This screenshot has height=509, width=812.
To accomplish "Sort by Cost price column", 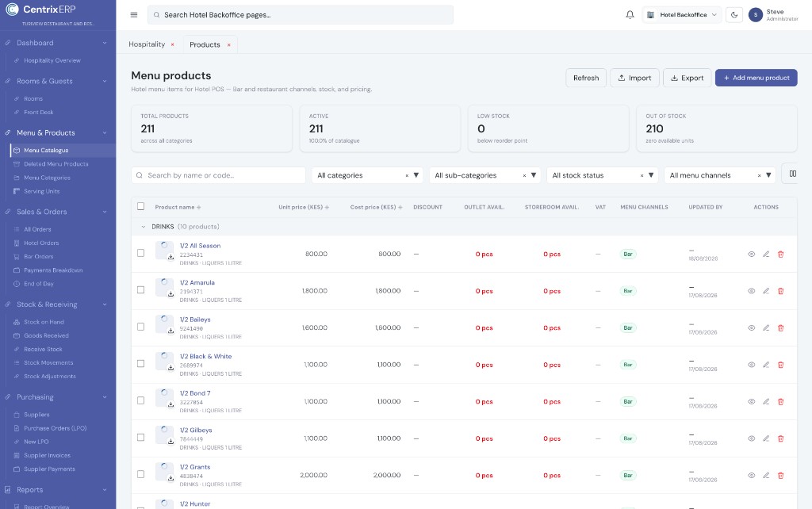I will 376,207.
